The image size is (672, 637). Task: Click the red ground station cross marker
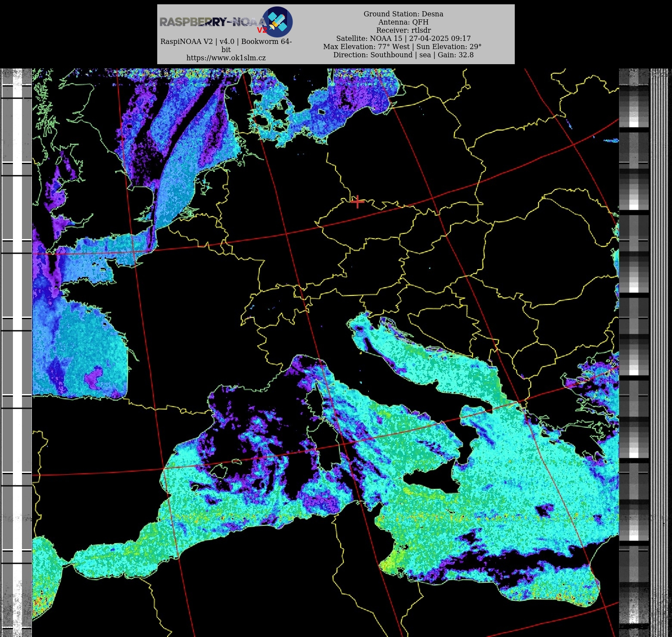pyautogui.click(x=357, y=201)
